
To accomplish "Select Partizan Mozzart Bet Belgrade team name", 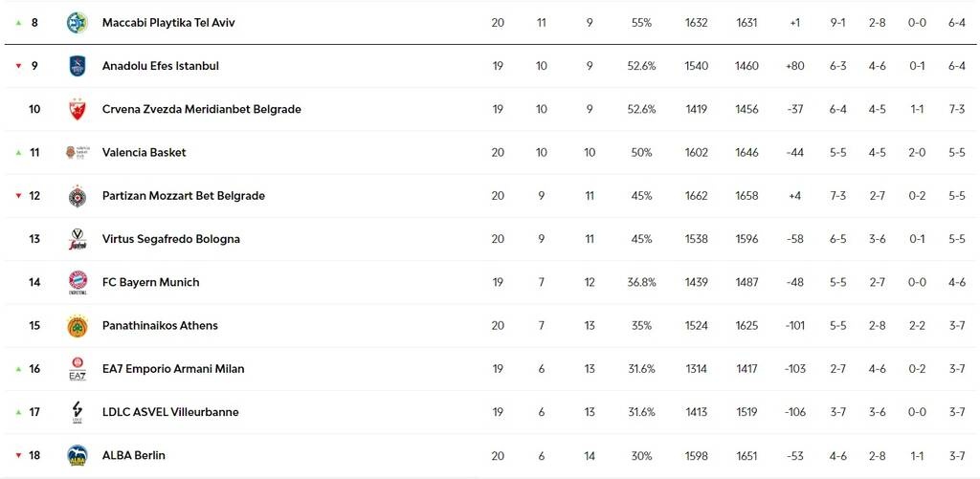I will pos(184,196).
